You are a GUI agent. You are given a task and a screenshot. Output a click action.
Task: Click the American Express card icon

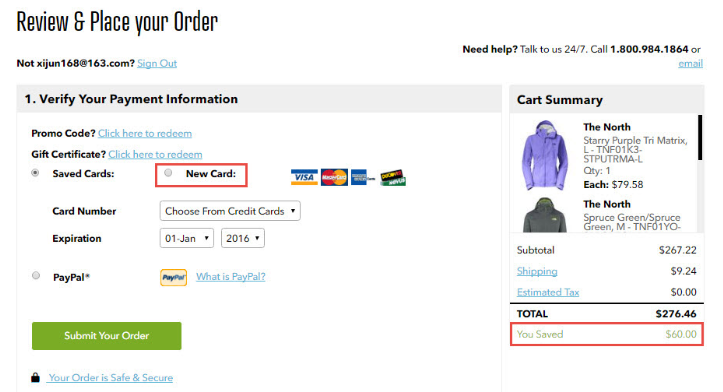(x=362, y=177)
